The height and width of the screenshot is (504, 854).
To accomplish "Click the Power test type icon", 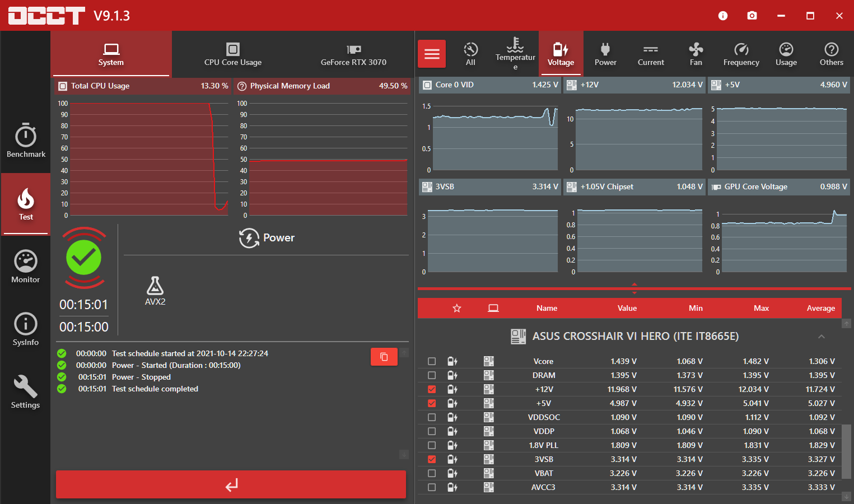I will click(249, 238).
